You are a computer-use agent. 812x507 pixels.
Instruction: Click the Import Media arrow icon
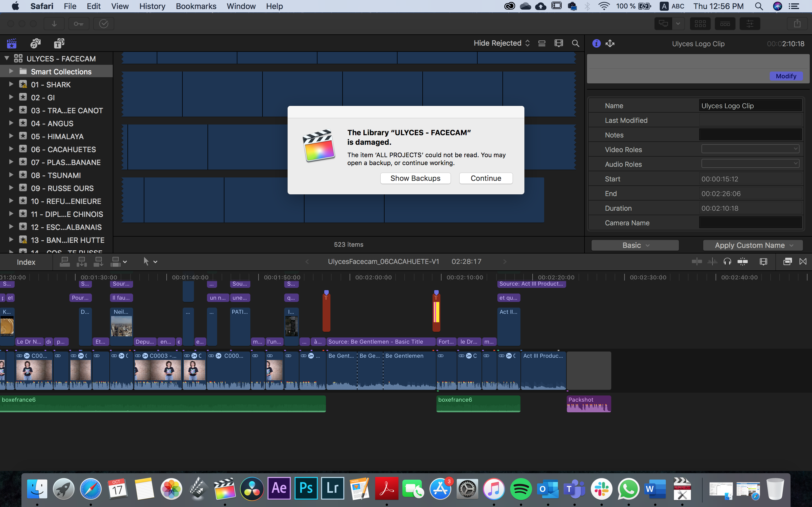[54, 24]
